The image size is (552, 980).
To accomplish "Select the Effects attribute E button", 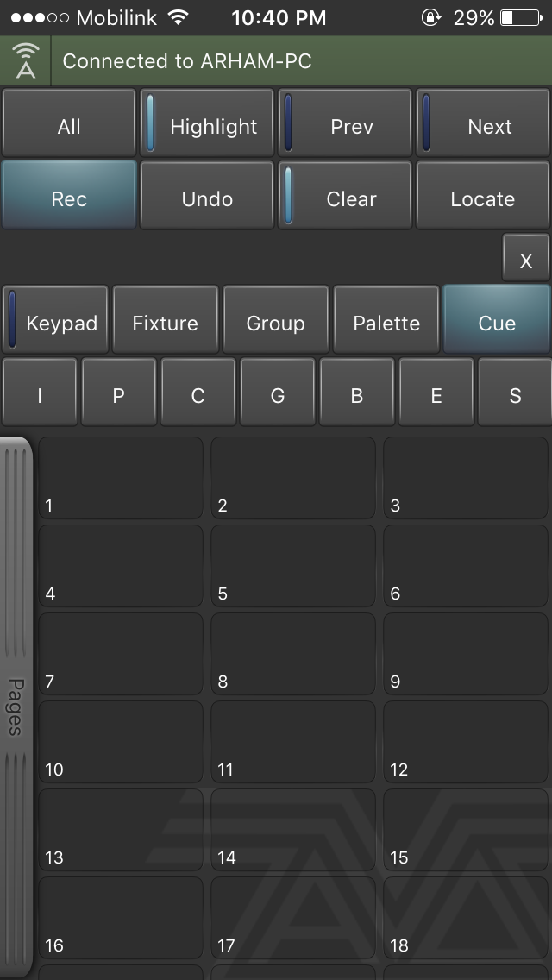I will (436, 393).
